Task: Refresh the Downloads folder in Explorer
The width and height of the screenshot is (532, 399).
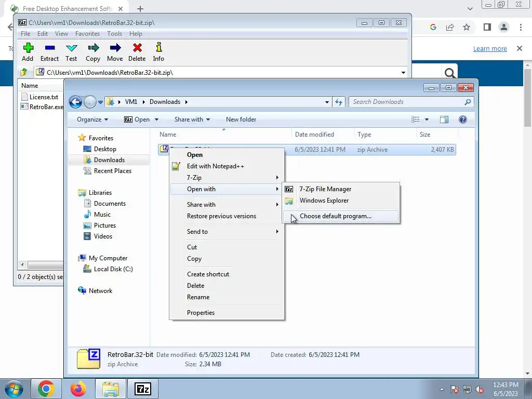Action: (339, 102)
